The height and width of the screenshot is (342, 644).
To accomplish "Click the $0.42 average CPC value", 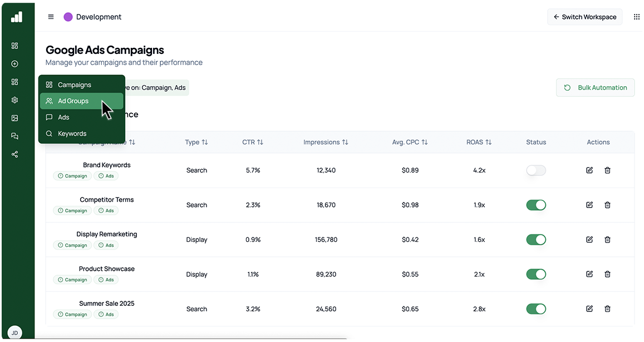I will click(x=410, y=239).
